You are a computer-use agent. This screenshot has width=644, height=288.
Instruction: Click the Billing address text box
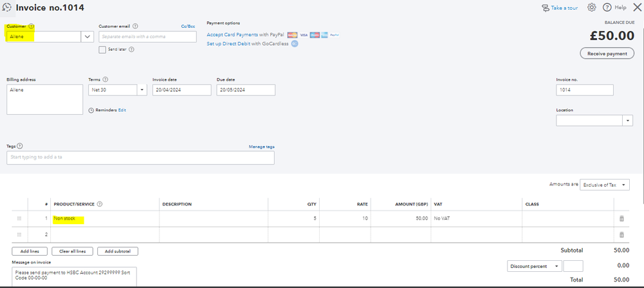[x=44, y=99]
